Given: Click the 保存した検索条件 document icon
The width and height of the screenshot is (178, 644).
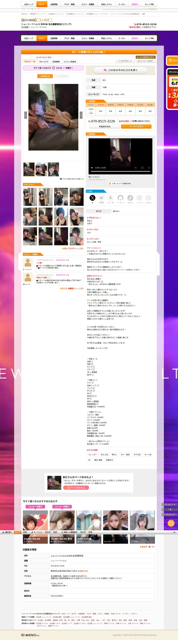Looking at the screenshot, I should 62,532.
